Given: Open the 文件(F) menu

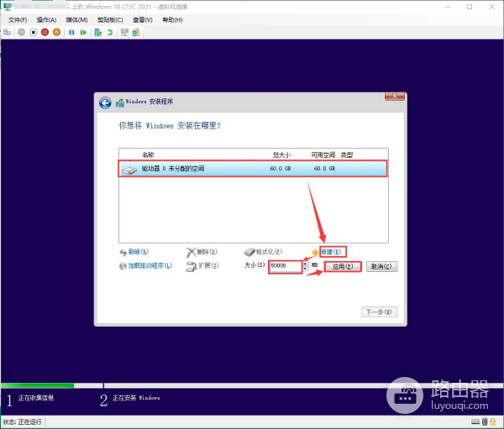Looking at the screenshot, I should coord(18,19).
